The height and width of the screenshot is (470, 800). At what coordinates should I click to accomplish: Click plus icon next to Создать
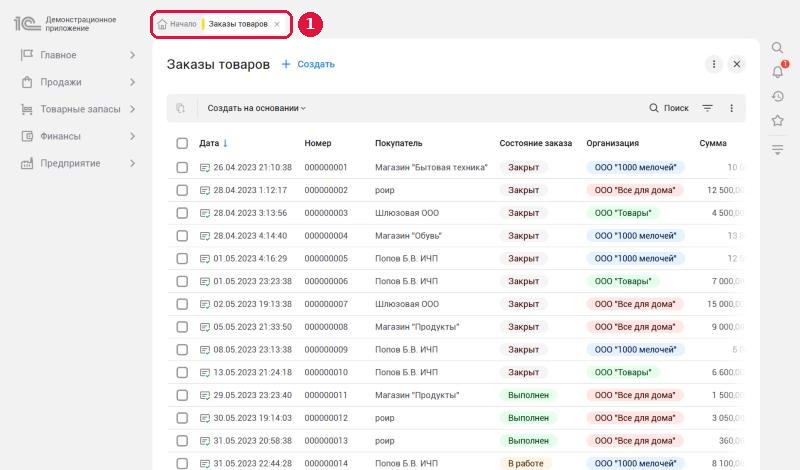286,64
